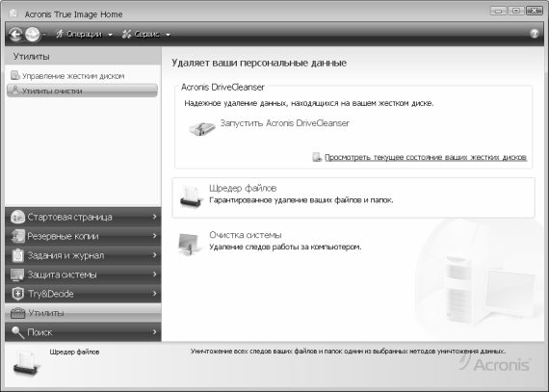Viewport: 549px width, 392px height.
Task: Click the file shredder icon
Action: [x=191, y=196]
